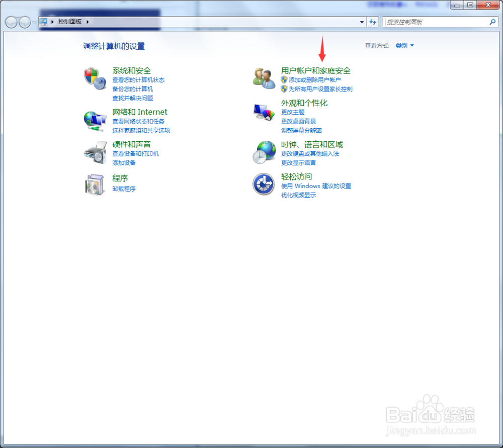This screenshot has width=503, height=448.
Task: Click the 网络和 Internet category icon
Action: [95, 121]
